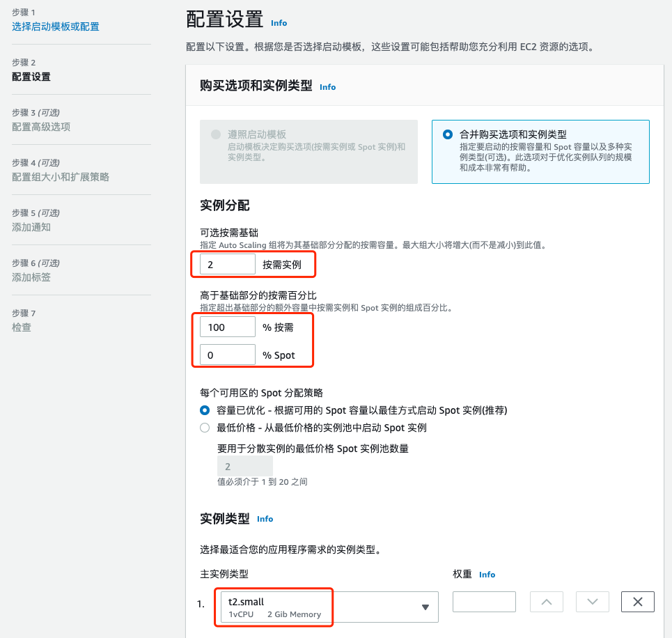Open 步骤 3 配置高级选项 in sidebar
This screenshot has height=638, width=672.
pyautogui.click(x=38, y=127)
